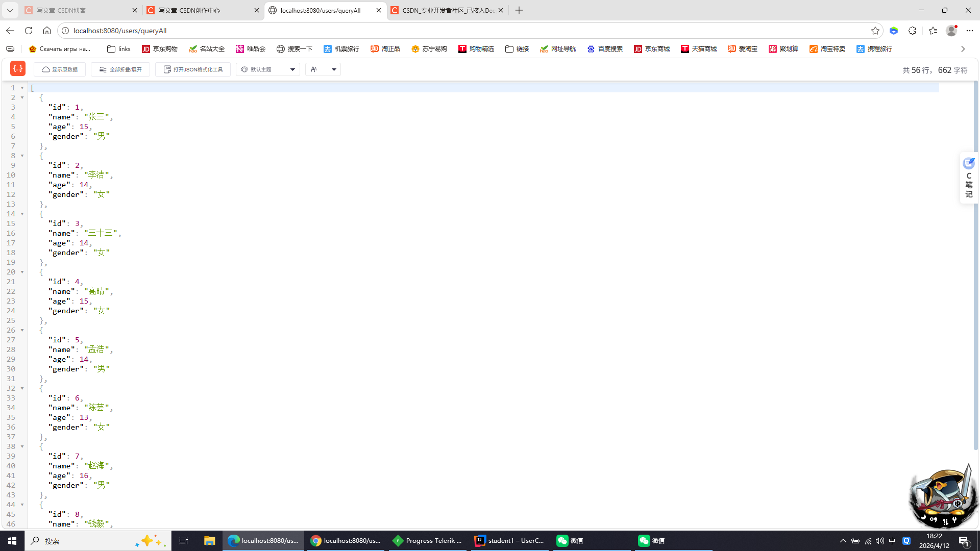Click the browser profile avatar icon
This screenshot has height=551, width=980.
(x=951, y=31)
